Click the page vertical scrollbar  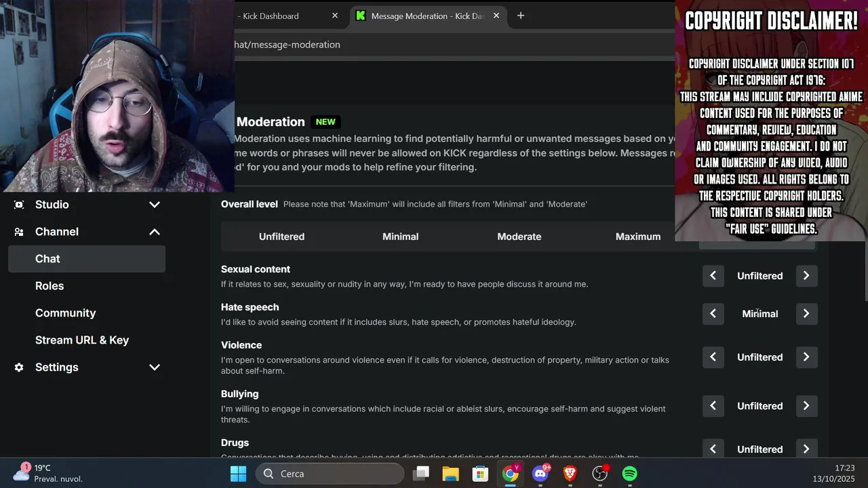pos(865,270)
